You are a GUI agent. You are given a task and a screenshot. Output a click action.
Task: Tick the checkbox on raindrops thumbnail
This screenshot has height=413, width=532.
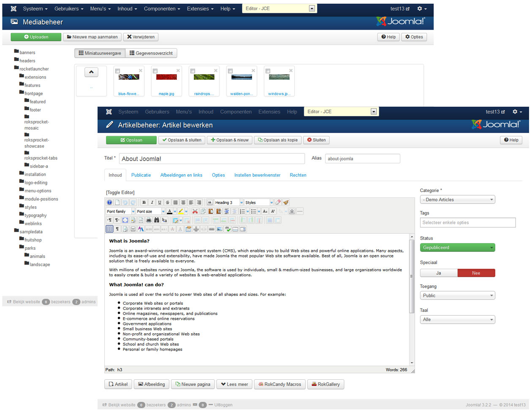pyautogui.click(x=193, y=71)
